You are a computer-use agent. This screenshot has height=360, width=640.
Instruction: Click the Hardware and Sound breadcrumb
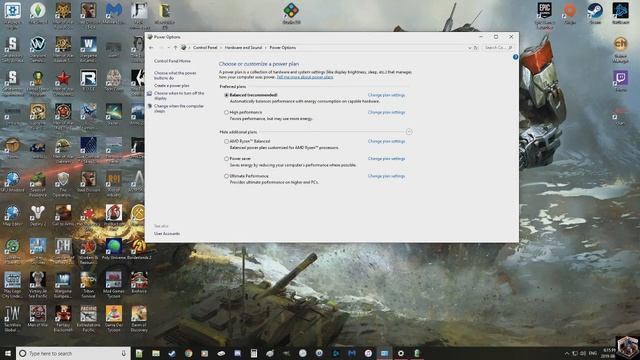pos(243,48)
